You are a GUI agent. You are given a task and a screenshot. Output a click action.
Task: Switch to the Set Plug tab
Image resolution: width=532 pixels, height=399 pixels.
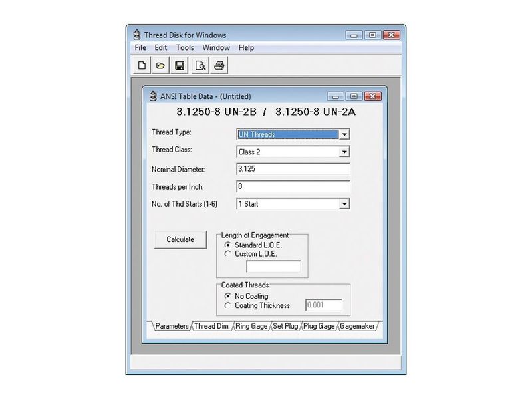[285, 326]
